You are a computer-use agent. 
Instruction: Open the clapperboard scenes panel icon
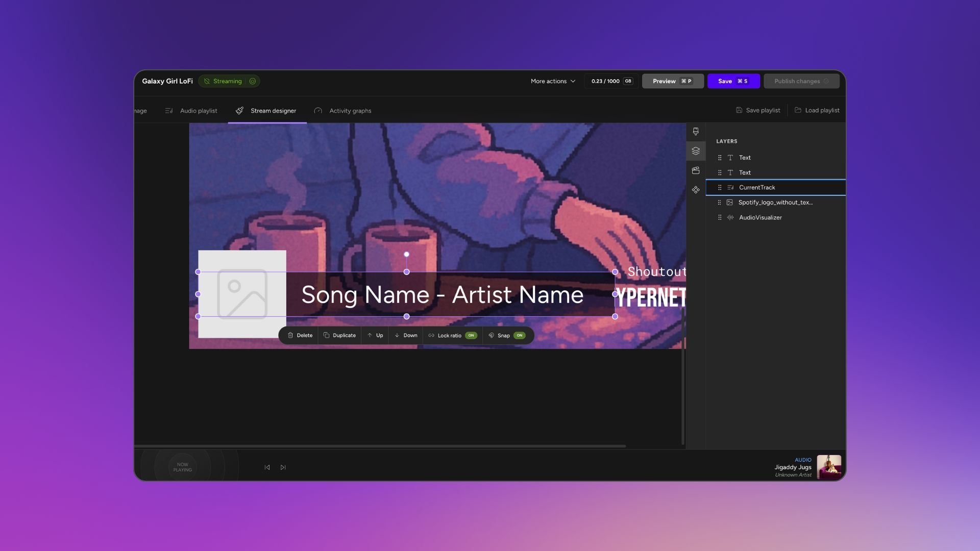click(x=696, y=170)
